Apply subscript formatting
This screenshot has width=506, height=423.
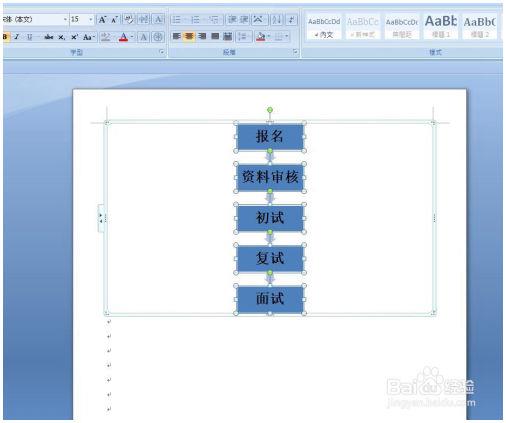[x=61, y=37]
